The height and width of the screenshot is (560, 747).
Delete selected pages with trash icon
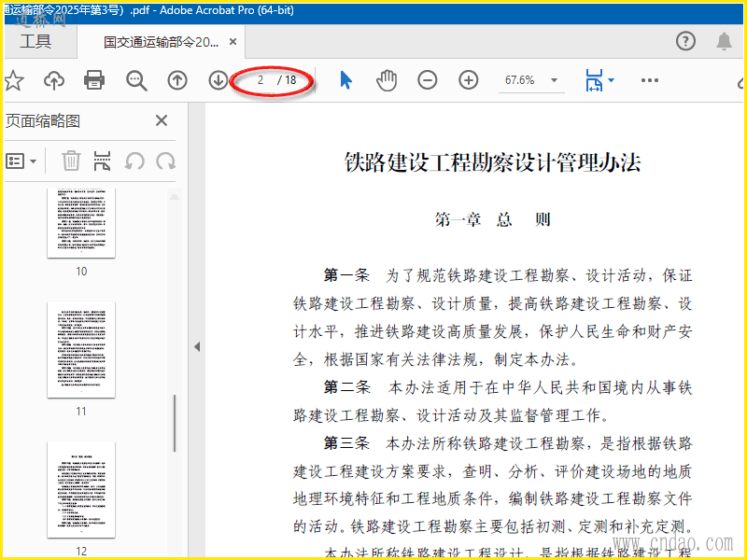click(71, 161)
